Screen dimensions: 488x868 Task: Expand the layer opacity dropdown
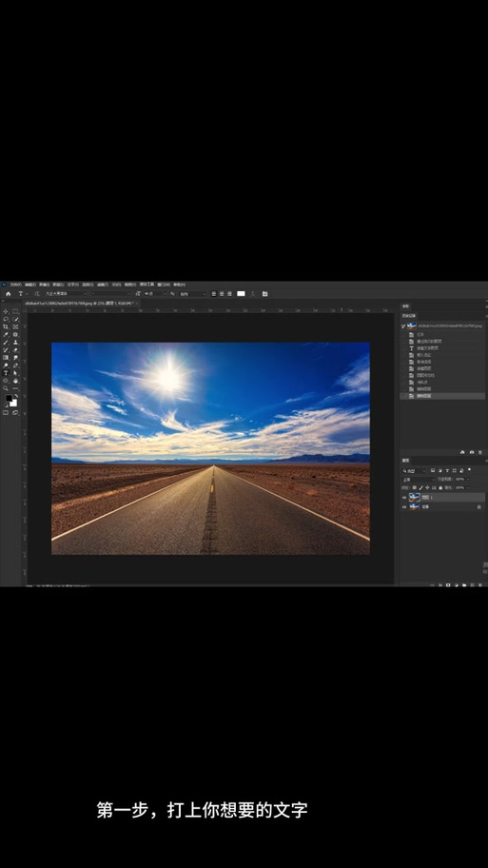pyautogui.click(x=468, y=480)
